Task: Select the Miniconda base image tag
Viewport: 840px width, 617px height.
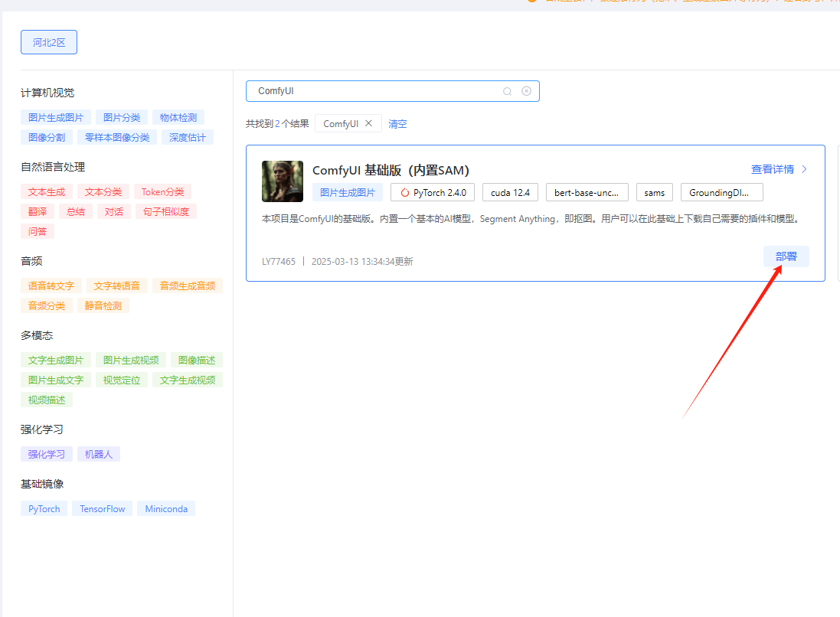Action: pyautogui.click(x=166, y=509)
